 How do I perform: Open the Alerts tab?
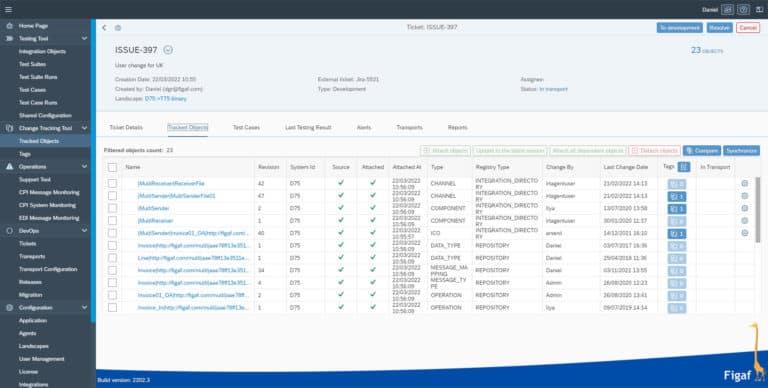click(364, 127)
